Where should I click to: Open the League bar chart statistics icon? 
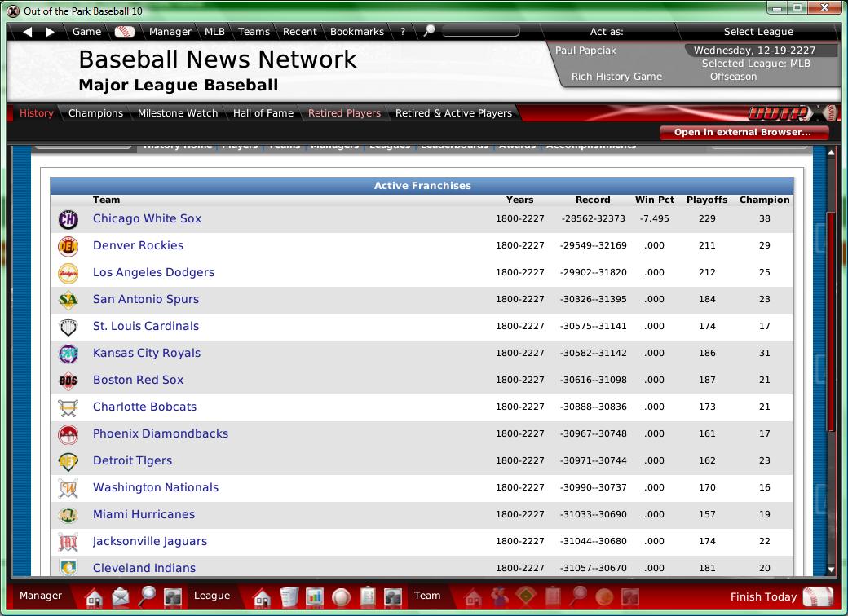(315, 597)
